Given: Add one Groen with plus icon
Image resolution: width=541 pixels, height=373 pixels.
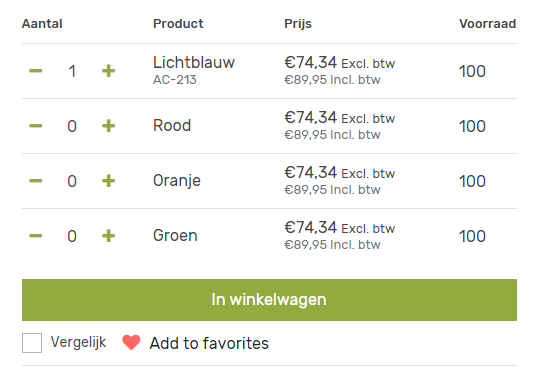Looking at the screenshot, I should coord(108,236).
